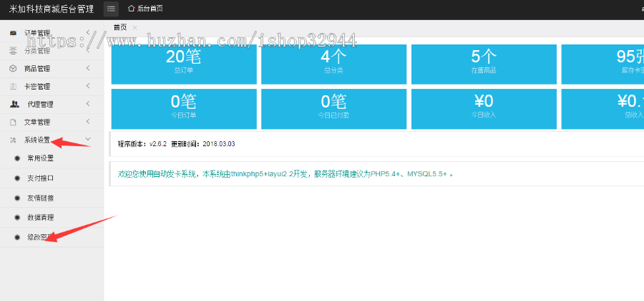Click the bullet icon beside 支付接口
644x301 pixels.
point(17,178)
